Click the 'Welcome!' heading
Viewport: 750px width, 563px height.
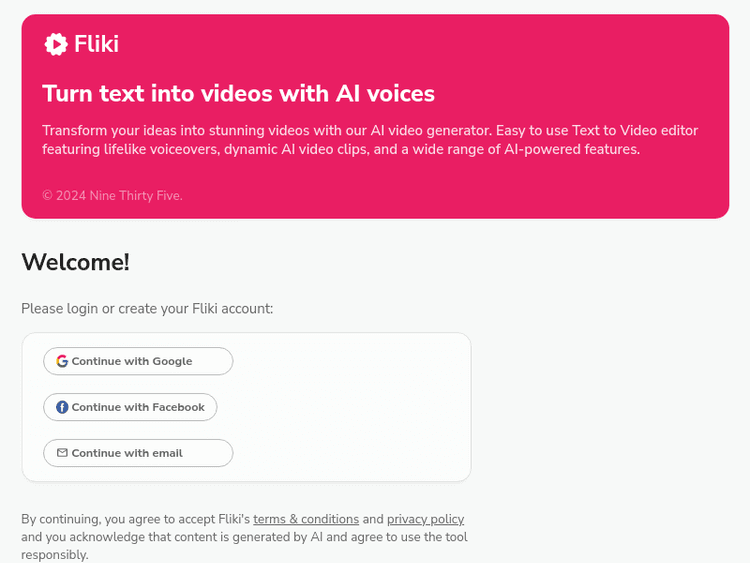[x=76, y=262]
